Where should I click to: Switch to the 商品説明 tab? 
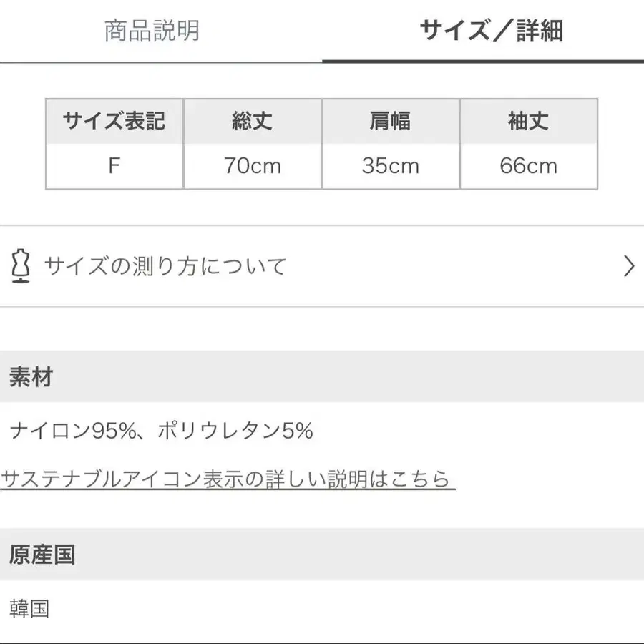(152, 31)
